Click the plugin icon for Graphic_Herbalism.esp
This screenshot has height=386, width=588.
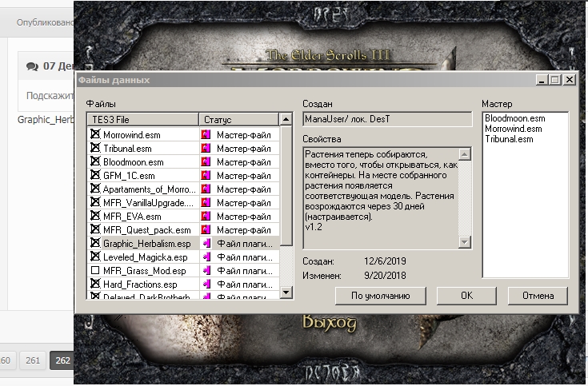coord(206,244)
